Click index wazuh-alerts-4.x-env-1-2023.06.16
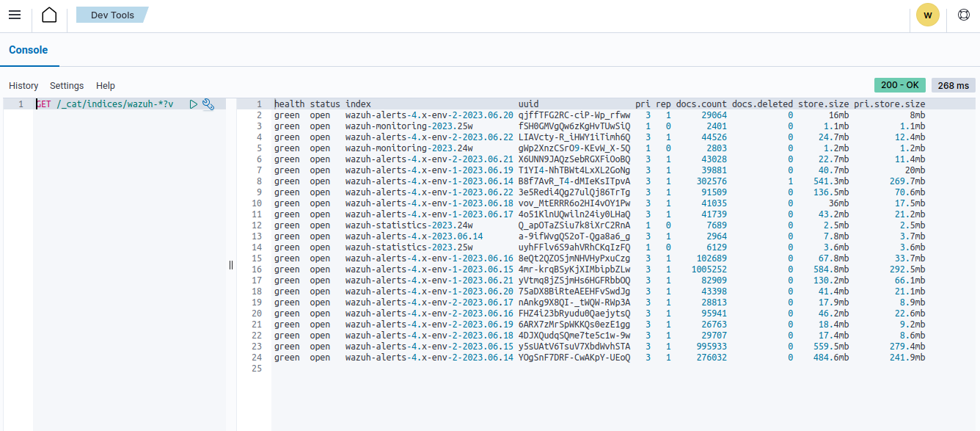The height and width of the screenshot is (431, 980). pyautogui.click(x=429, y=258)
